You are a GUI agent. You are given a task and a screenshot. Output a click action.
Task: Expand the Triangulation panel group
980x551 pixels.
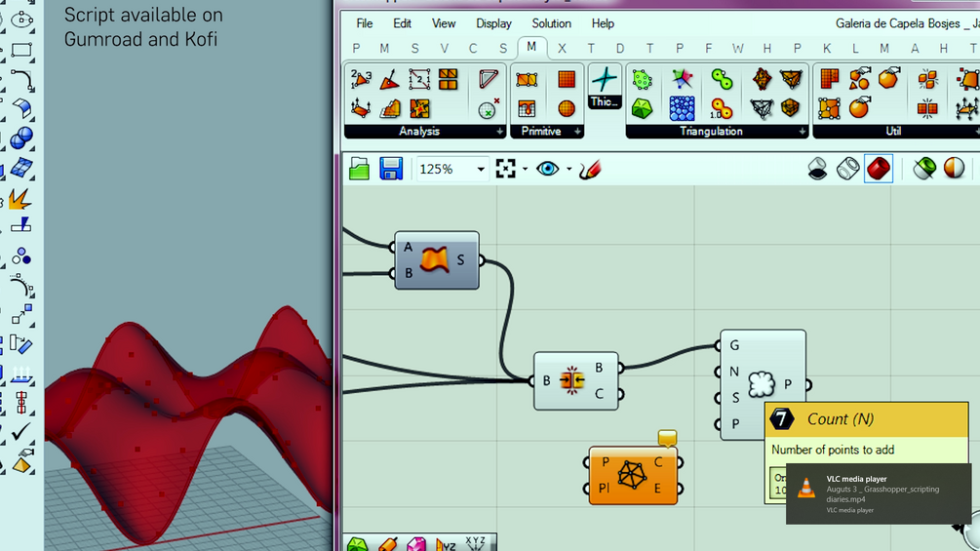(x=802, y=132)
